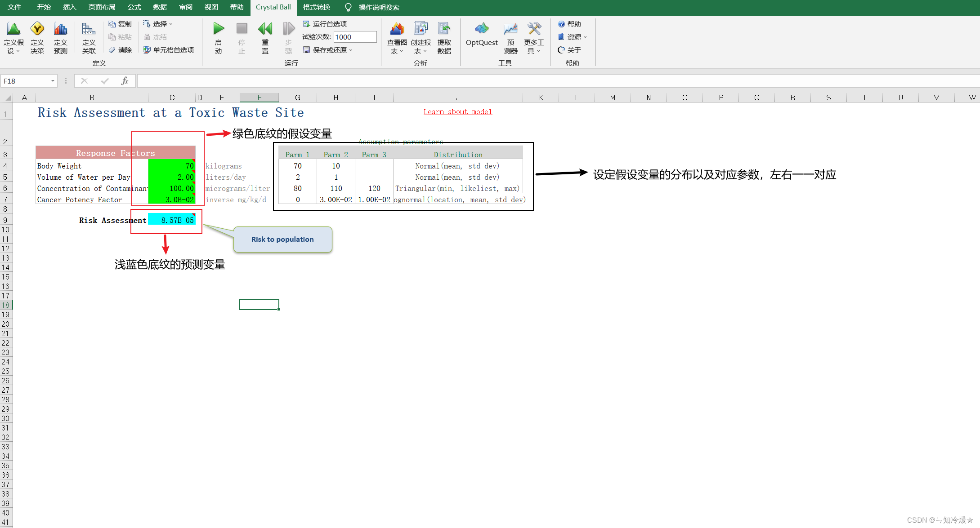Switch to the 公式 ribbon tab
This screenshot has width=980, height=528.
[x=134, y=7]
